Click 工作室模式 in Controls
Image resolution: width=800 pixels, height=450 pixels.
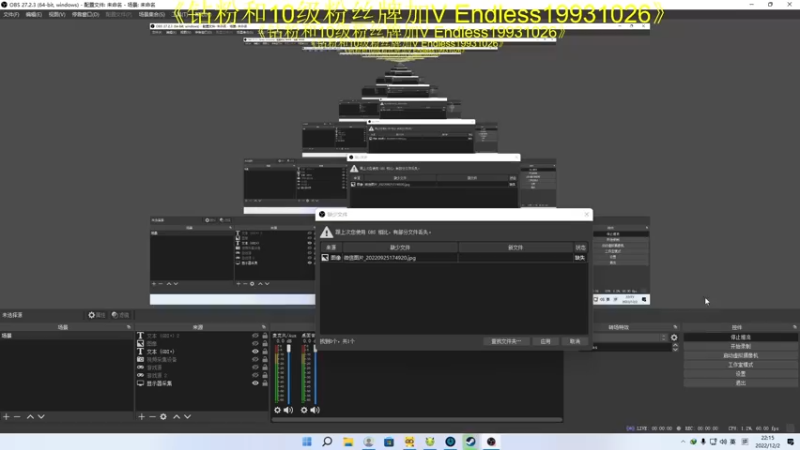740,365
